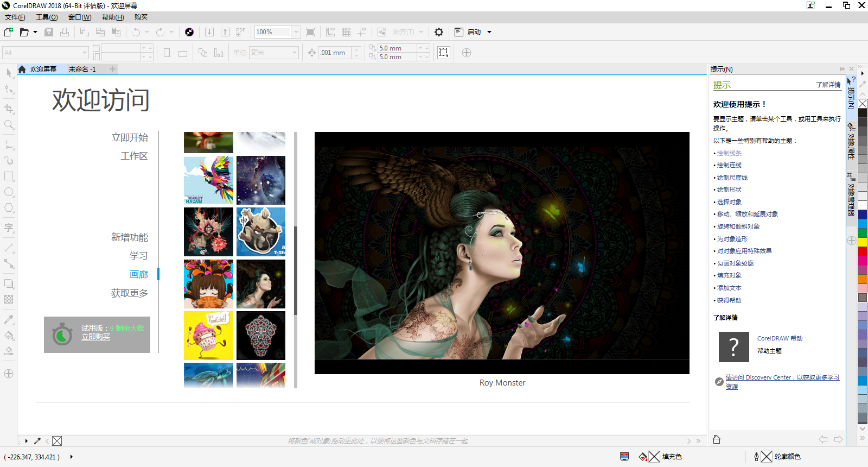Open the 填充对象 hint topic
Viewport: 868px width, 467px height.
coord(729,275)
